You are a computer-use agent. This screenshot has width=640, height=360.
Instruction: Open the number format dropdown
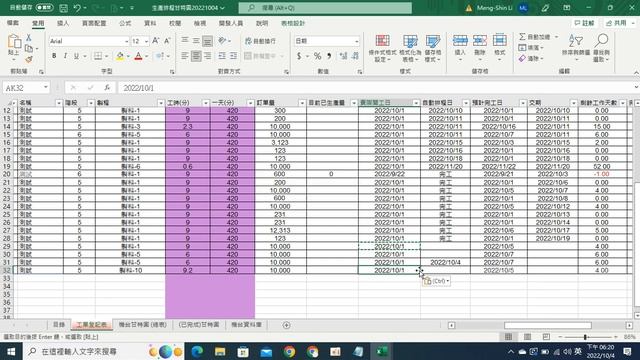(356, 41)
